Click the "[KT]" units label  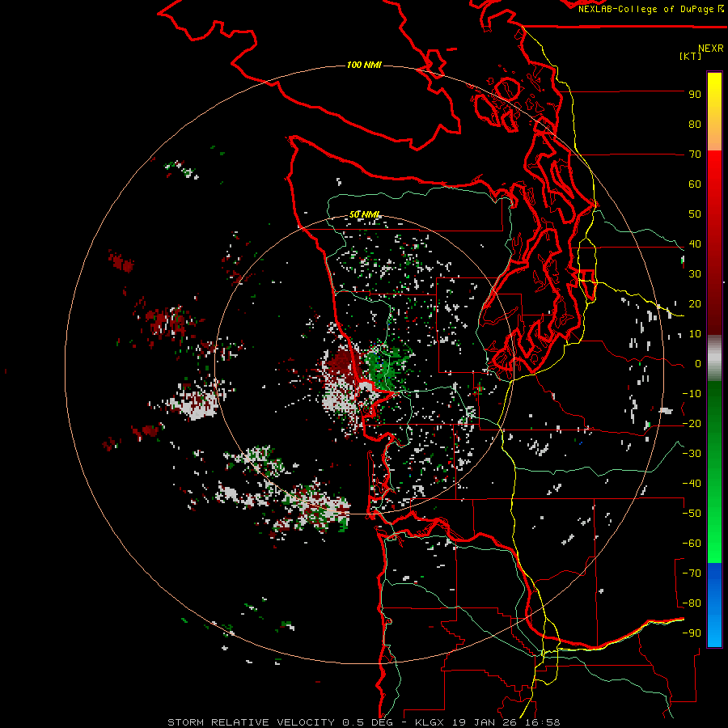point(690,56)
